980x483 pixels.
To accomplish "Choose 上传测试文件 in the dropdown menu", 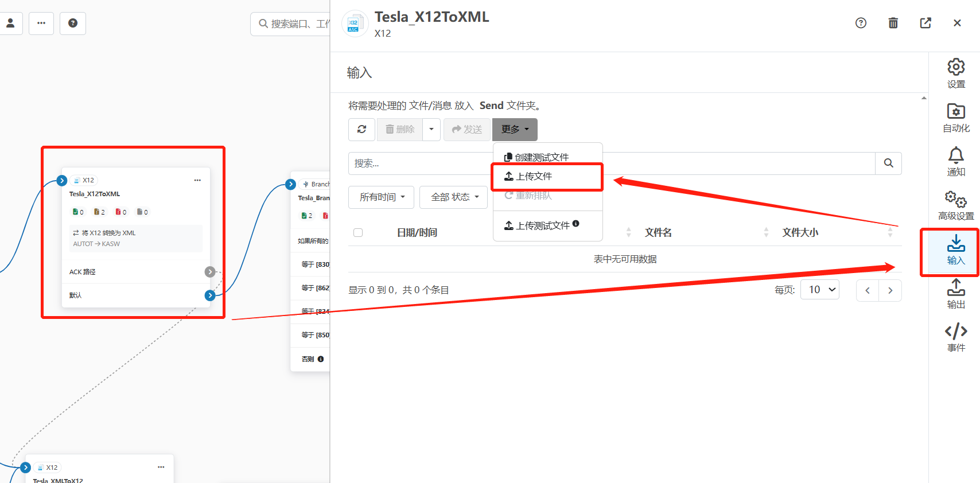I will pyautogui.click(x=542, y=225).
